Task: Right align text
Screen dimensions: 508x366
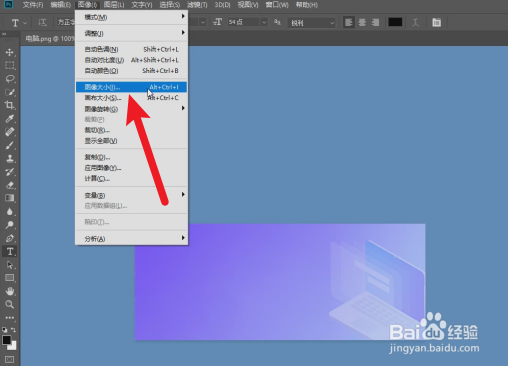Action: 375,22
